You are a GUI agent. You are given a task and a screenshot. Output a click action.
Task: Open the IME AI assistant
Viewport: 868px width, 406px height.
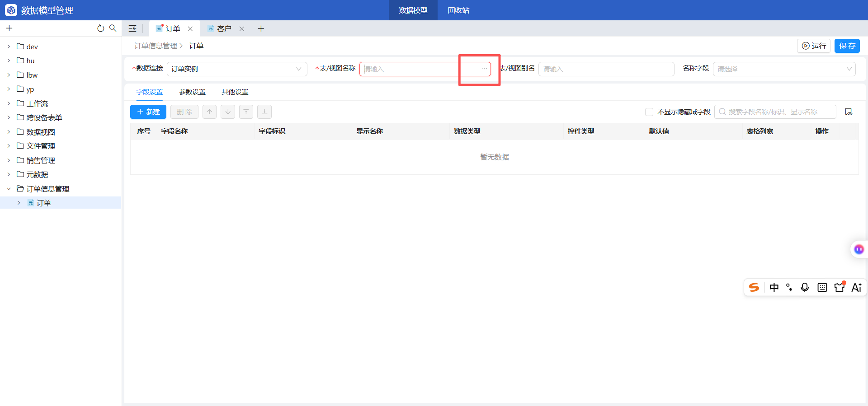856,287
